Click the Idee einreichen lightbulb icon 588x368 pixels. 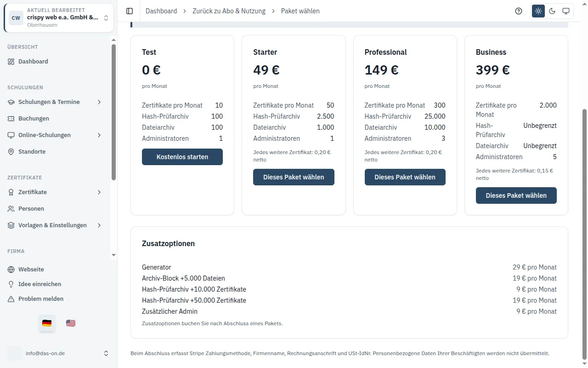point(11,284)
